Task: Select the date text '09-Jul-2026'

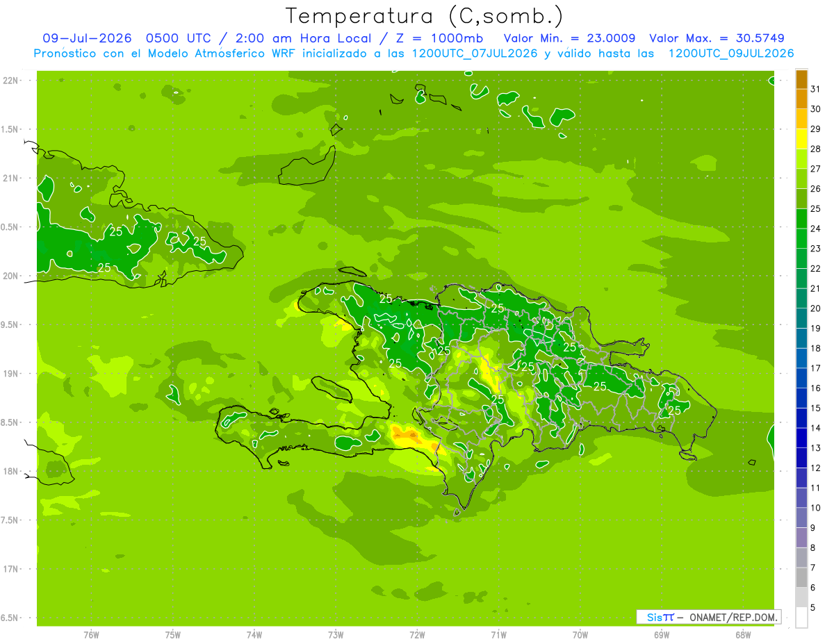Action: [x=88, y=38]
